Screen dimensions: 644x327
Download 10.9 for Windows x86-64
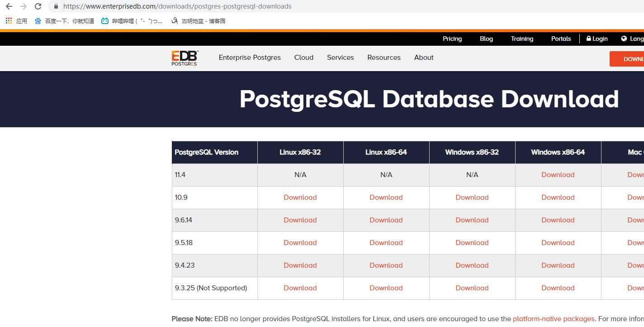point(558,197)
